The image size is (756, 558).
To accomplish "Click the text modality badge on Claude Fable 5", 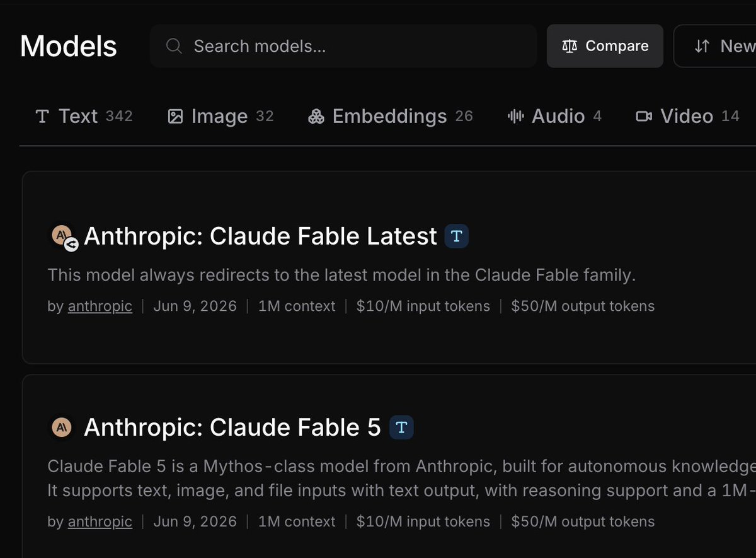I will click(x=401, y=427).
